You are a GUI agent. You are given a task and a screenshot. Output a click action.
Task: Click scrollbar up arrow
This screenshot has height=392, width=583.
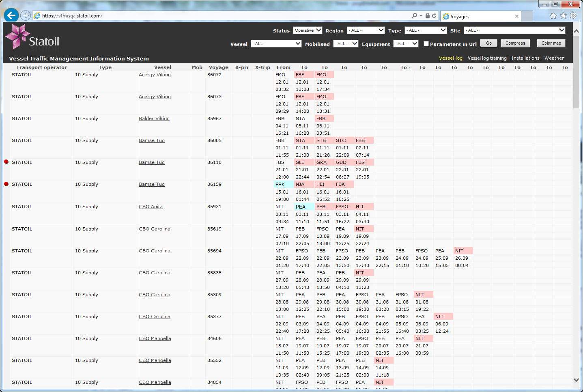[x=576, y=30]
